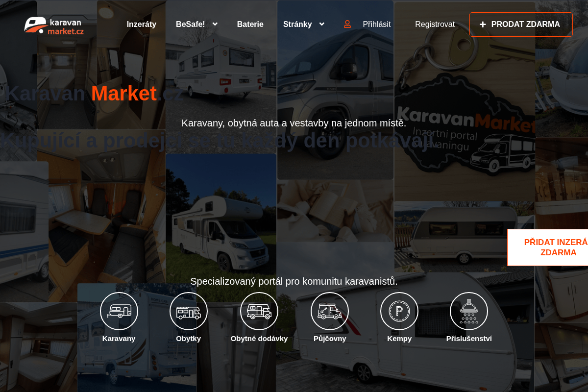Click the PŘIDAT INZERÁT ZDARMA button
This screenshot has width=588, height=392.
[548, 247]
